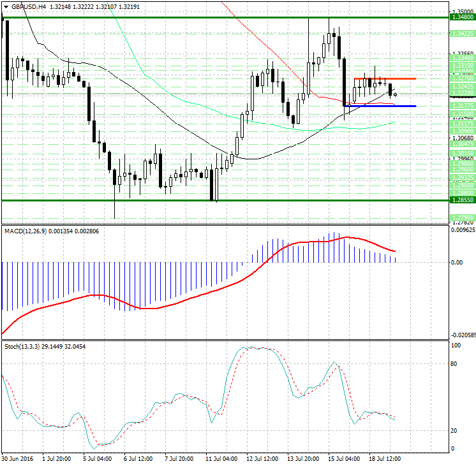Click the 0.009625 MACD scale value
The width and height of the screenshot is (476, 466).
(x=463, y=230)
